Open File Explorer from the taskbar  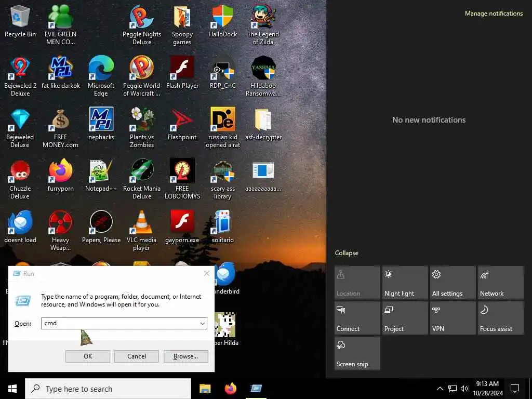point(205,389)
